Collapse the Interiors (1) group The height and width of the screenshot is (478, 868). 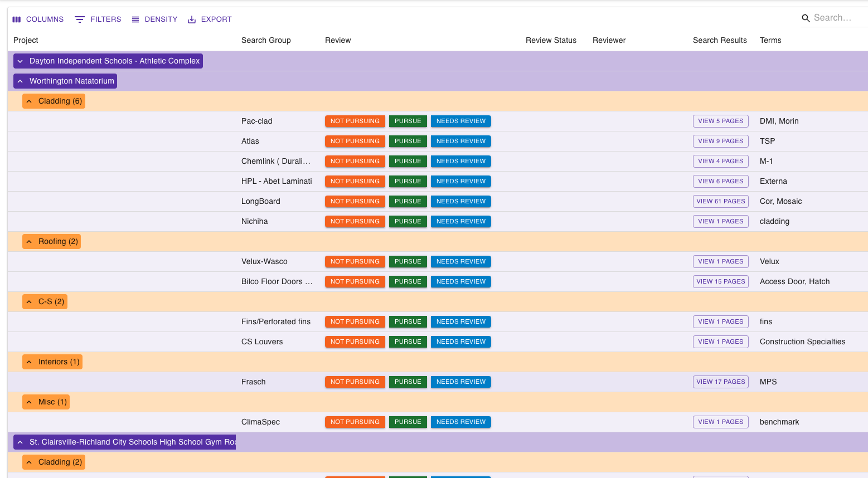pyautogui.click(x=29, y=362)
